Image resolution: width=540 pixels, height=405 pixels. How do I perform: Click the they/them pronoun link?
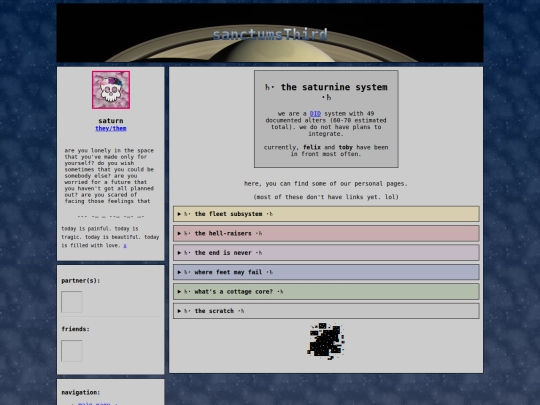[x=111, y=128]
